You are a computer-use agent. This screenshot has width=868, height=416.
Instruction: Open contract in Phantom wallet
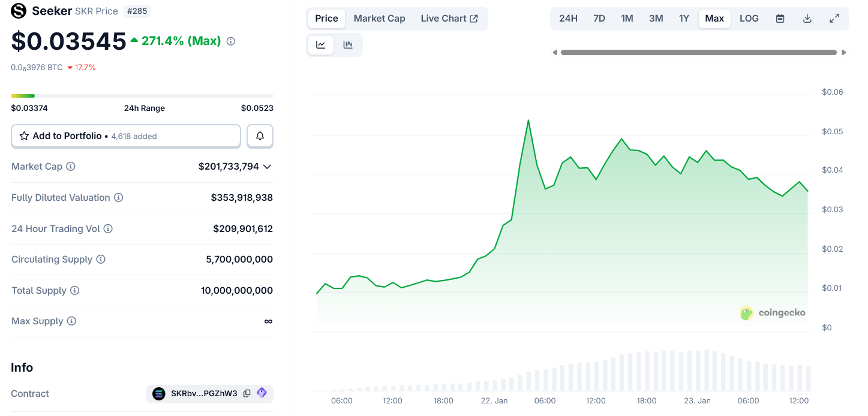(262, 393)
